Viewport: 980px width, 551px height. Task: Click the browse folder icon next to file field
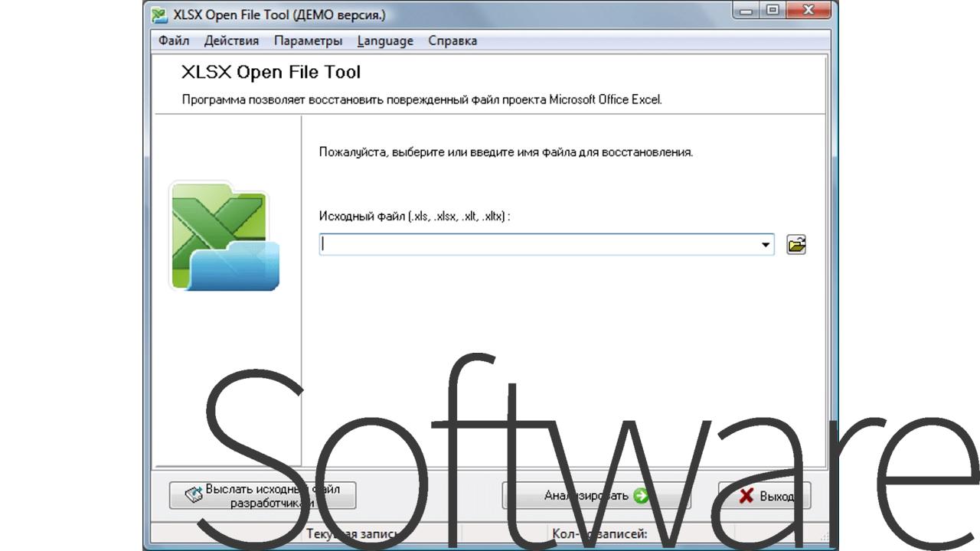pos(796,245)
